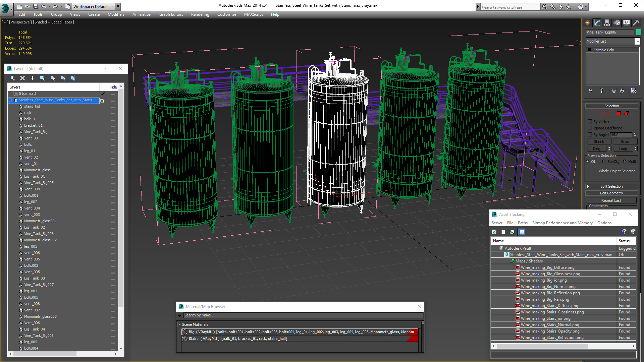The image size is (644, 362).
Task: Select SubObj preview selection radio button
Action: click(604, 162)
